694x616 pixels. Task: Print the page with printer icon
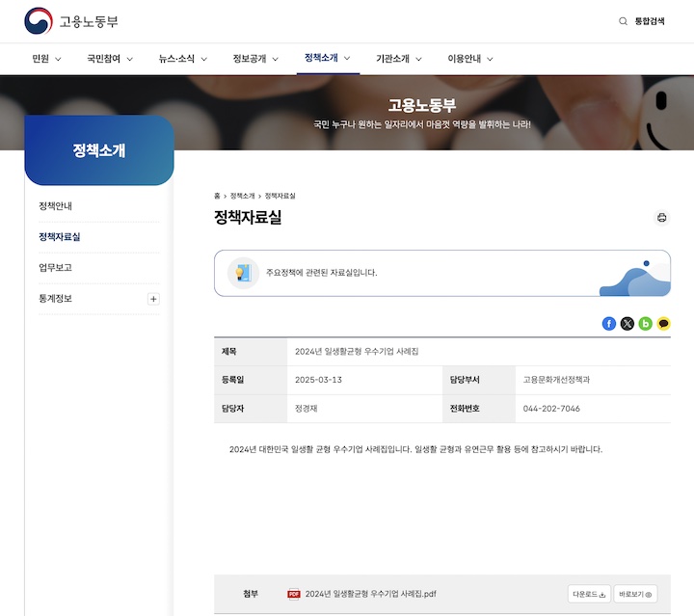coord(661,217)
